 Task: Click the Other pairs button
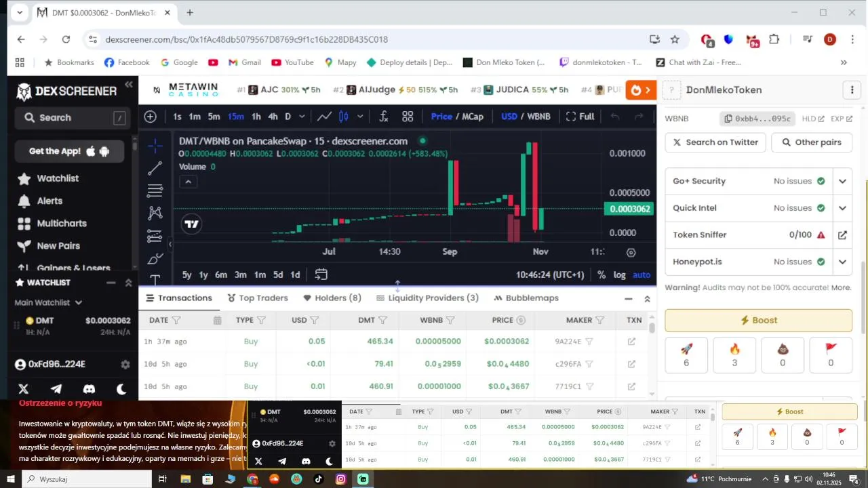click(812, 142)
